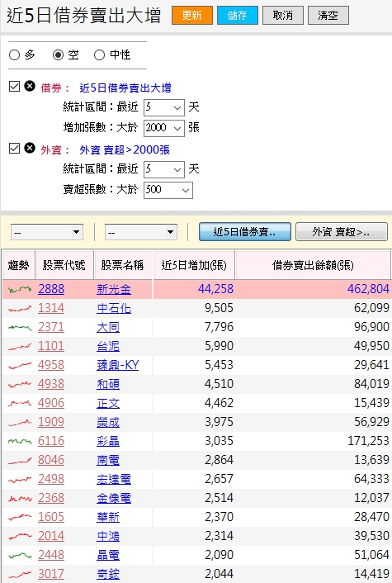This screenshot has height=583, width=392.
Task: Open 南電 stock name link
Action: click(108, 460)
